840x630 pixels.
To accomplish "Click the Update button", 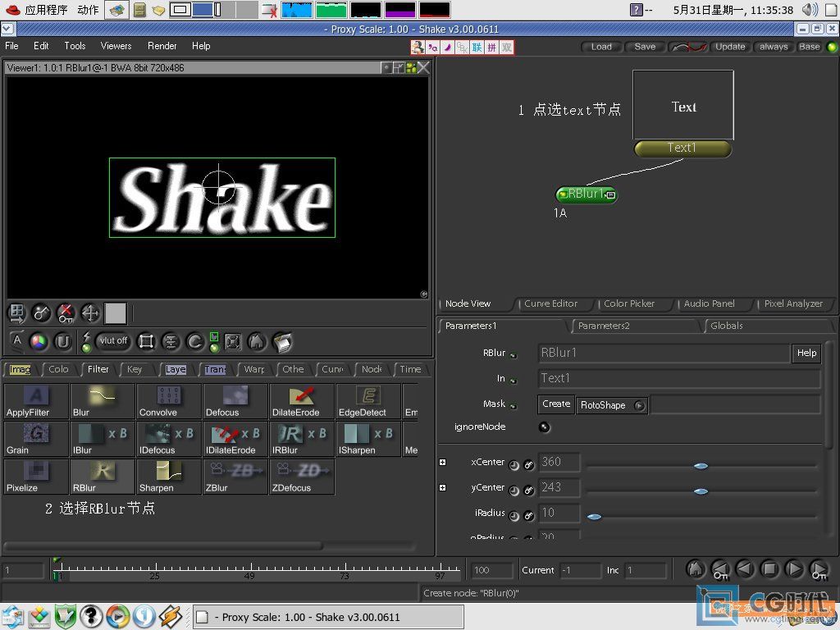I will click(x=730, y=47).
